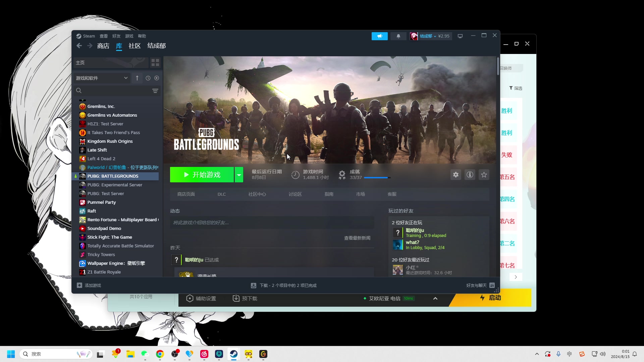The image size is (644, 362).
Task: Open auxiliary settings in background window
Action: 201,298
